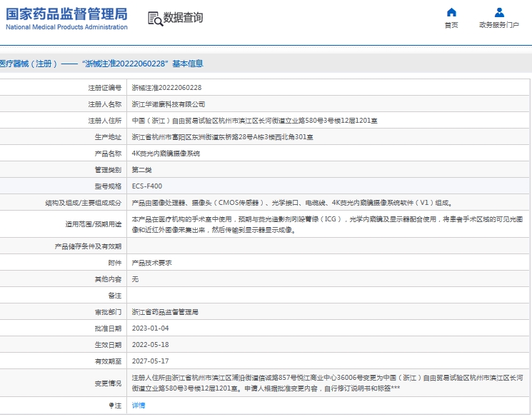This screenshot has height=417, width=532.
Task: Click approval department 浙江省药品监督管理局
Action: click(165, 312)
